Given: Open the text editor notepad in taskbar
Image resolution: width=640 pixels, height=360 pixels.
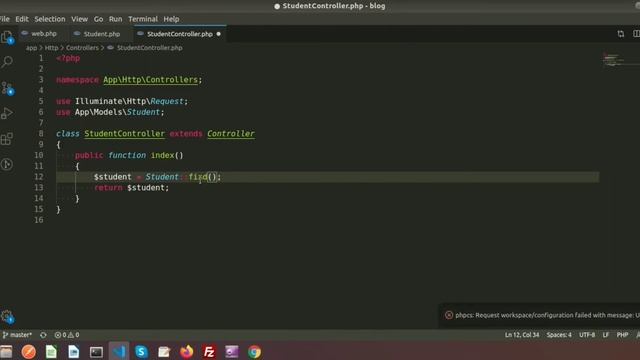Looking at the screenshot, I should click(x=164, y=352).
